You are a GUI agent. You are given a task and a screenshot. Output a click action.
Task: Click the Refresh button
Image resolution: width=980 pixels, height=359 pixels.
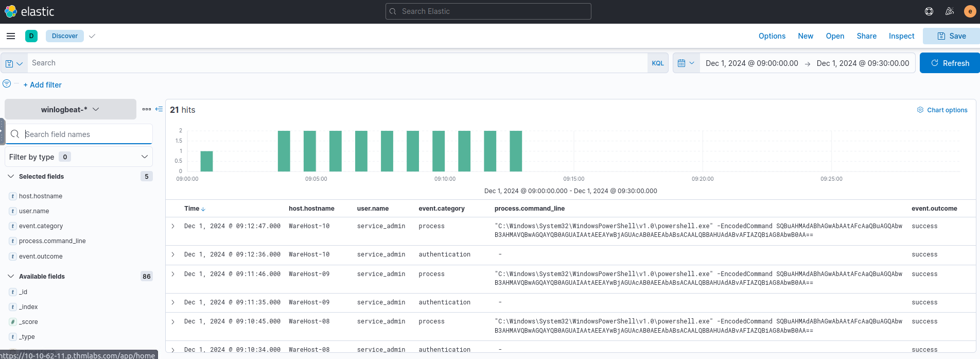click(x=950, y=63)
